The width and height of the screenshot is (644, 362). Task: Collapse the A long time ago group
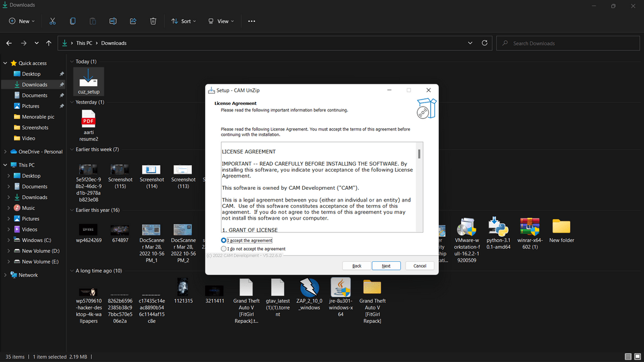pos(72,271)
